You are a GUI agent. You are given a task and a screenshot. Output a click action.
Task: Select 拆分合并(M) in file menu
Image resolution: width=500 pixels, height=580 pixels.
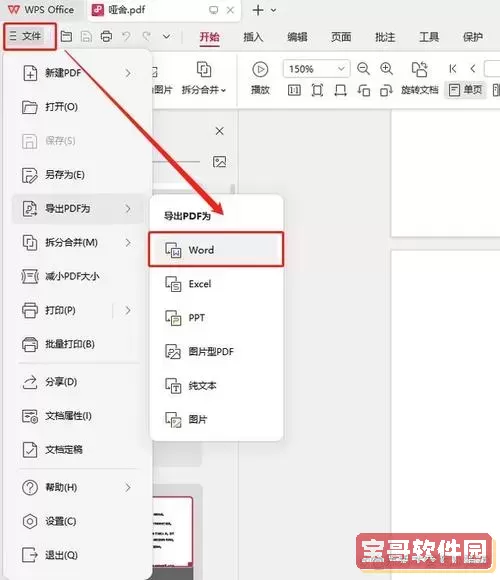point(78,243)
